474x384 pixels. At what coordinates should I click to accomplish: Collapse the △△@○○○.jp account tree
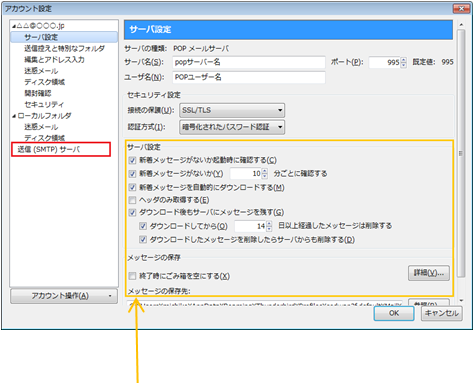tap(14, 26)
